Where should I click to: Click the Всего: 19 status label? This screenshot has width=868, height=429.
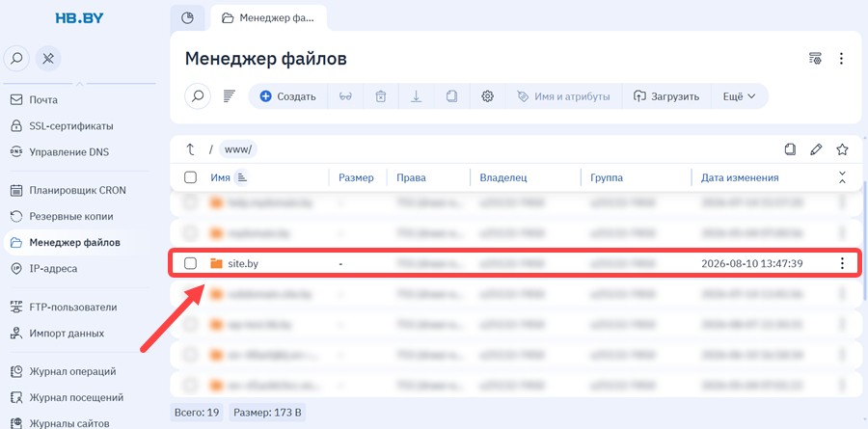pos(197,413)
